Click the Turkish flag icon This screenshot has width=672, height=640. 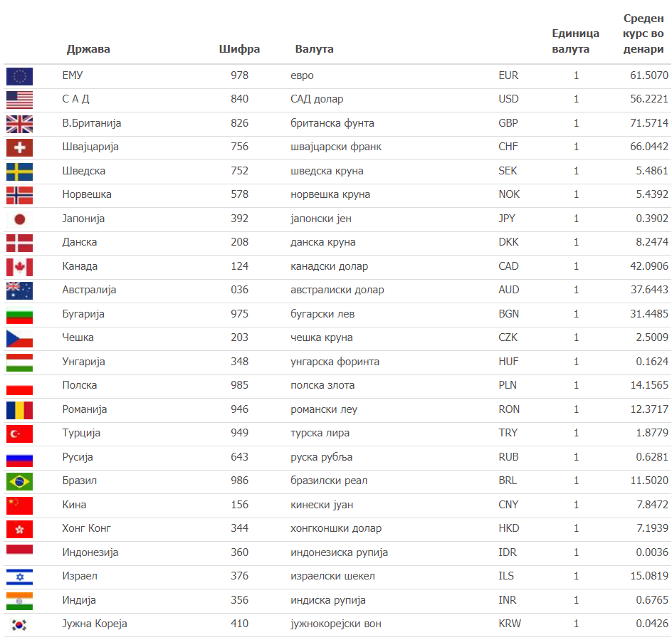point(19,434)
